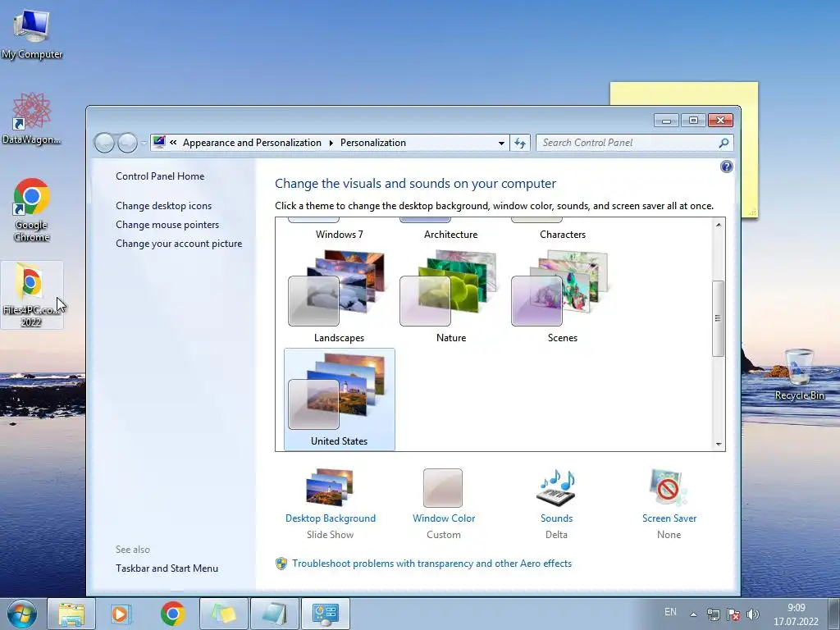840x630 pixels.
Task: Select the Nature theme
Action: pos(450,296)
